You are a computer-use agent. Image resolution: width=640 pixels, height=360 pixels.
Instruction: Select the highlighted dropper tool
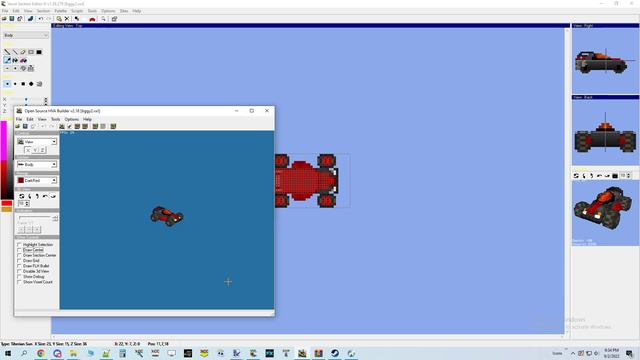click(x=7, y=60)
